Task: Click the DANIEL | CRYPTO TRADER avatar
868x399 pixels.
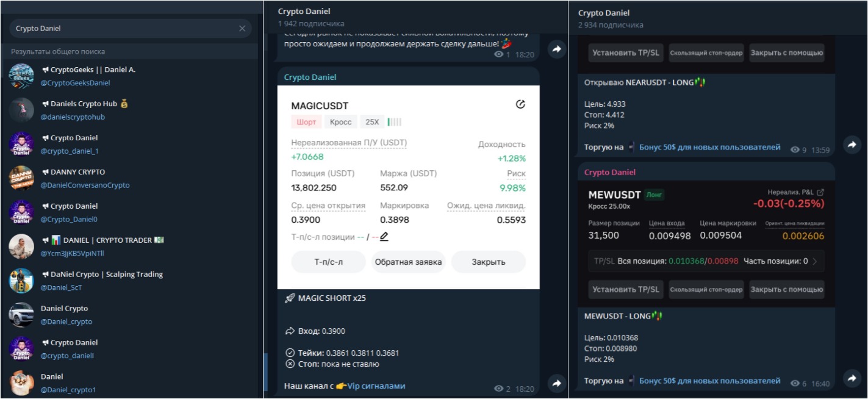Action: [21, 246]
